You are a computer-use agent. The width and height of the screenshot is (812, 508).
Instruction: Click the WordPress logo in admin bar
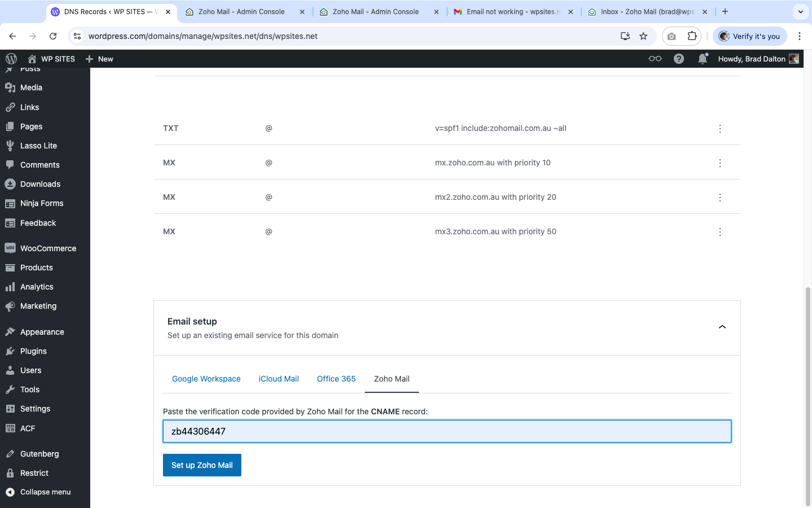pos(11,59)
